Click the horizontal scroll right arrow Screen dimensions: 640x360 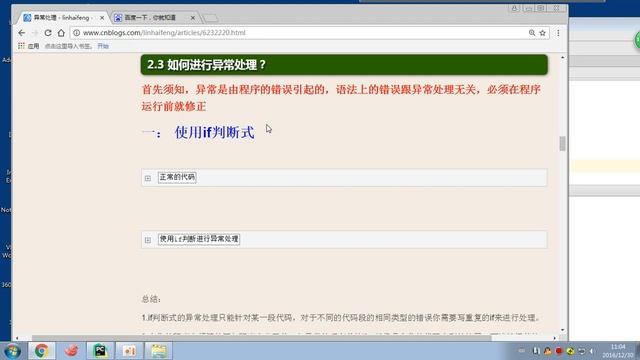(554, 338)
